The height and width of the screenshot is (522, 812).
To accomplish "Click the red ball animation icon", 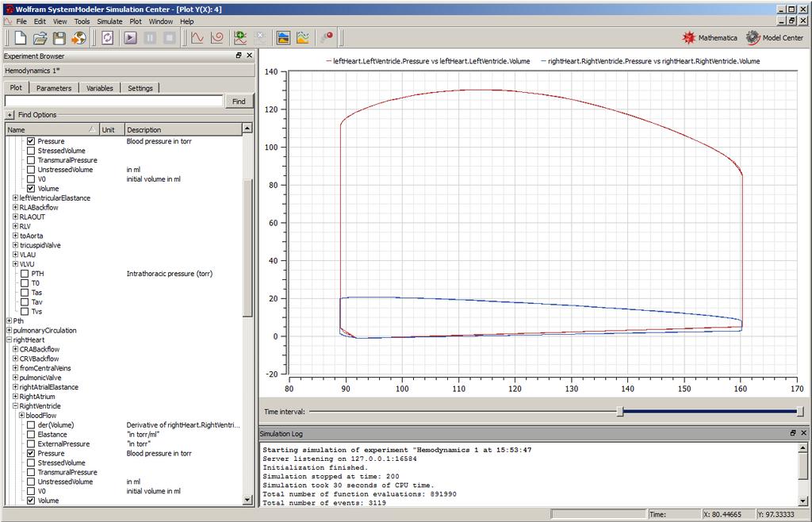I will click(x=327, y=38).
